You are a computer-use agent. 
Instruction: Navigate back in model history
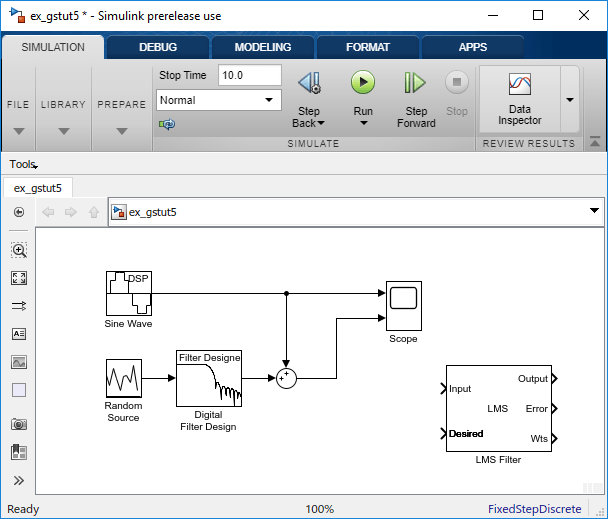48,212
